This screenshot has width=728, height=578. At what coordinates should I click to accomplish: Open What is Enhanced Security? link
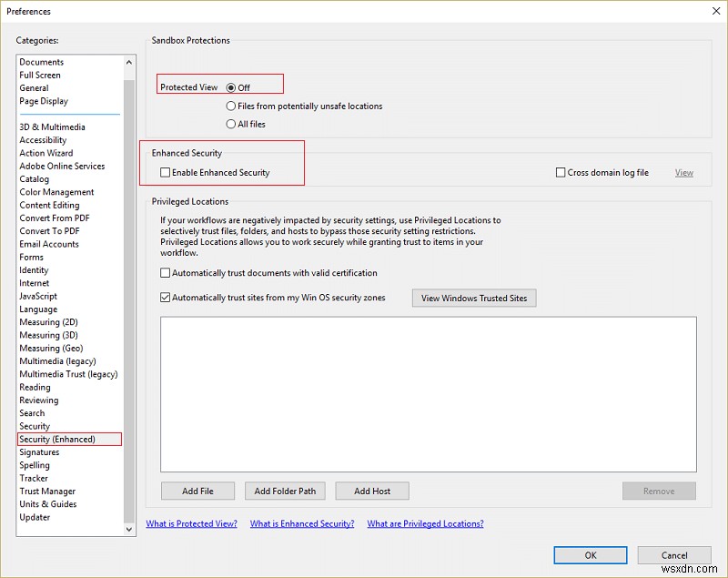coord(302,523)
